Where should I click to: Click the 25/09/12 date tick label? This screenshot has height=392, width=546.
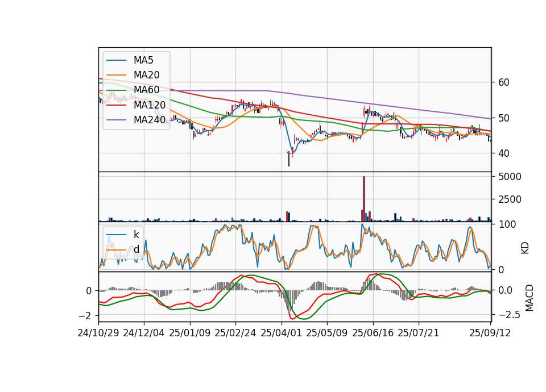[x=490, y=333]
